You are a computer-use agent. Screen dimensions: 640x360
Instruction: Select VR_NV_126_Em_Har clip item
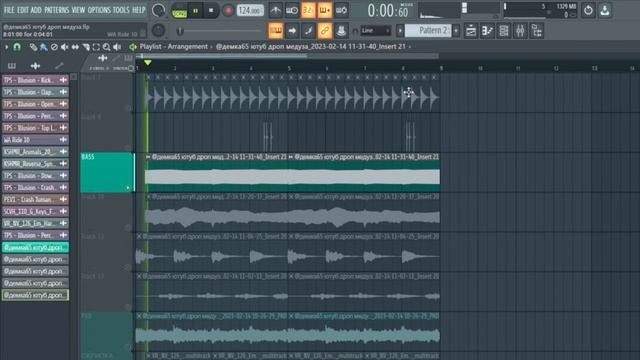(35, 223)
